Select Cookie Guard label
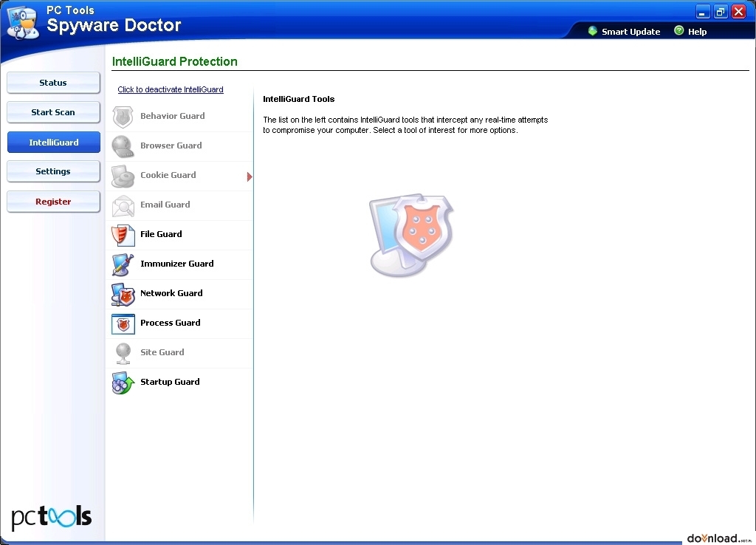 coord(168,174)
